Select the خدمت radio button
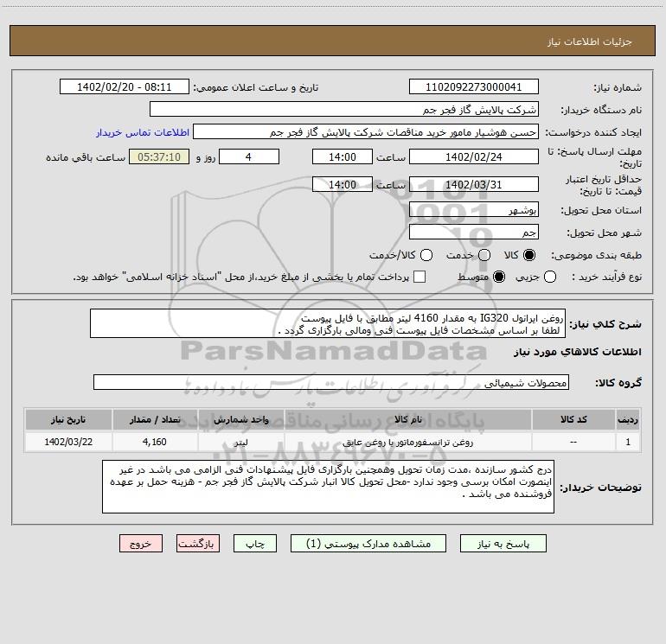666x644 pixels. click(x=484, y=255)
